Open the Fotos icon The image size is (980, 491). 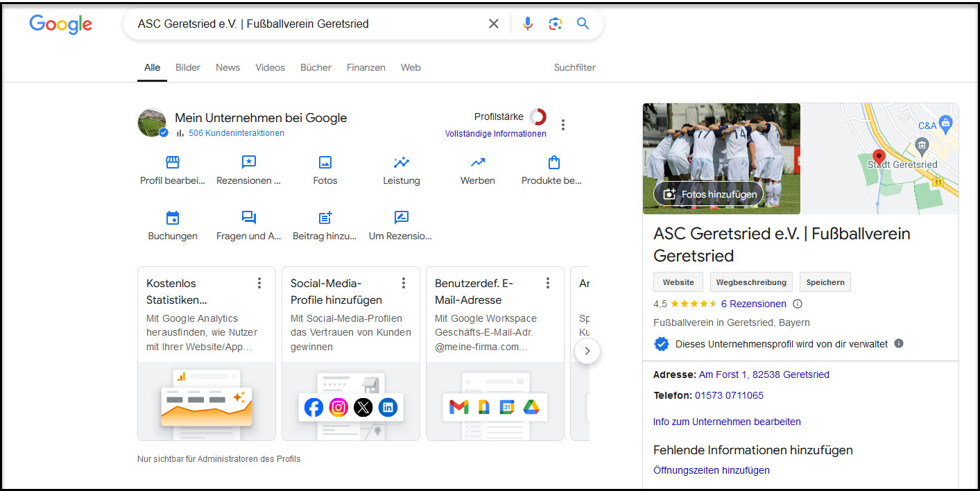click(x=325, y=162)
